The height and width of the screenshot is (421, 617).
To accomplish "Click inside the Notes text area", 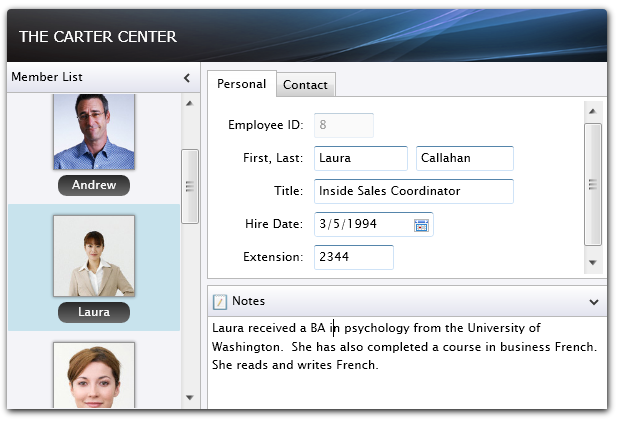I will pyautogui.click(x=407, y=362).
